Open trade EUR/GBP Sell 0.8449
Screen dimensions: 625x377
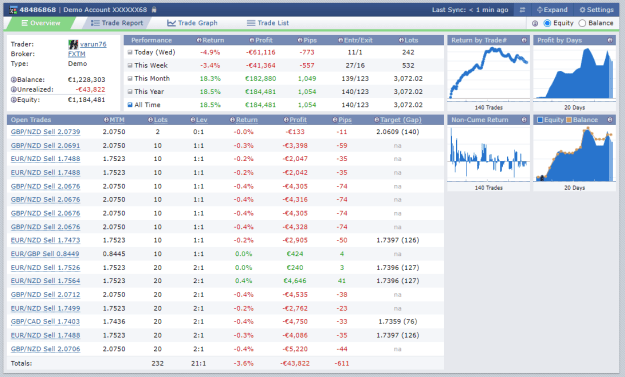point(45,254)
